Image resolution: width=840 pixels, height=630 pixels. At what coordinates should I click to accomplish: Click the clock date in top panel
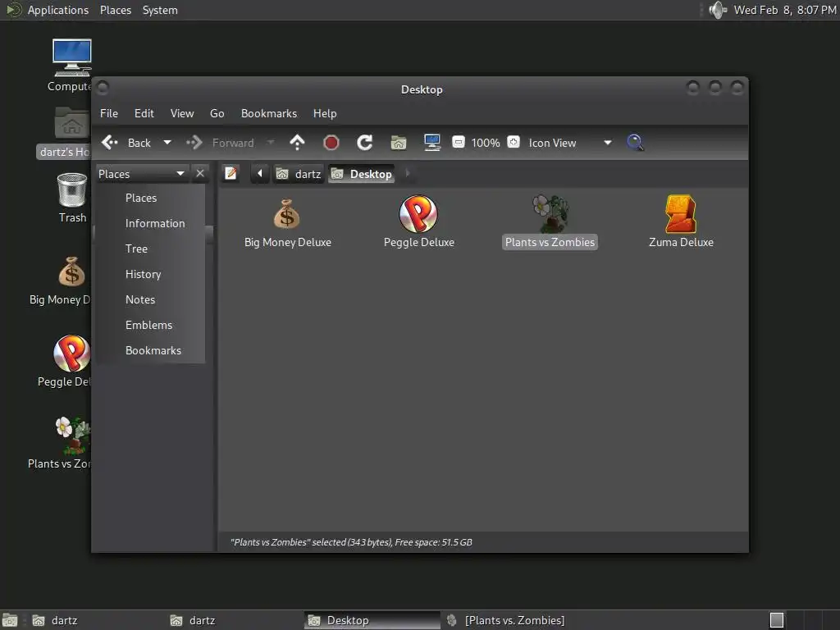pyautogui.click(x=785, y=10)
